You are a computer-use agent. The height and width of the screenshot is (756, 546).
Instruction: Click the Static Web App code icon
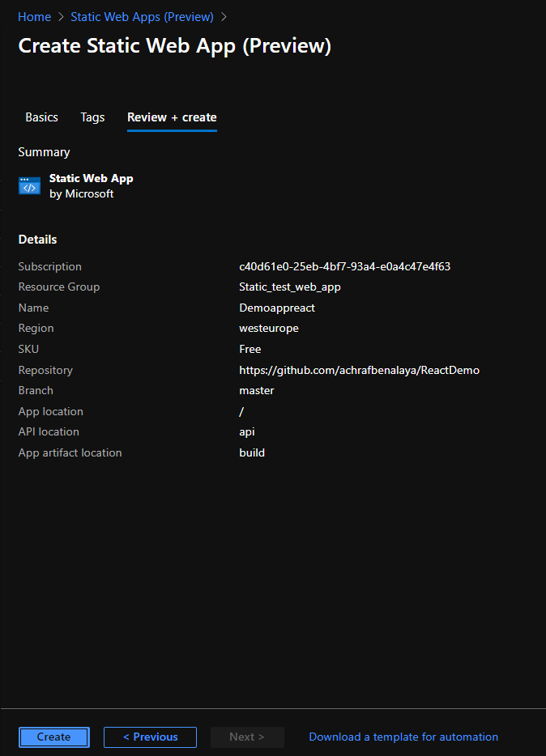click(x=29, y=186)
